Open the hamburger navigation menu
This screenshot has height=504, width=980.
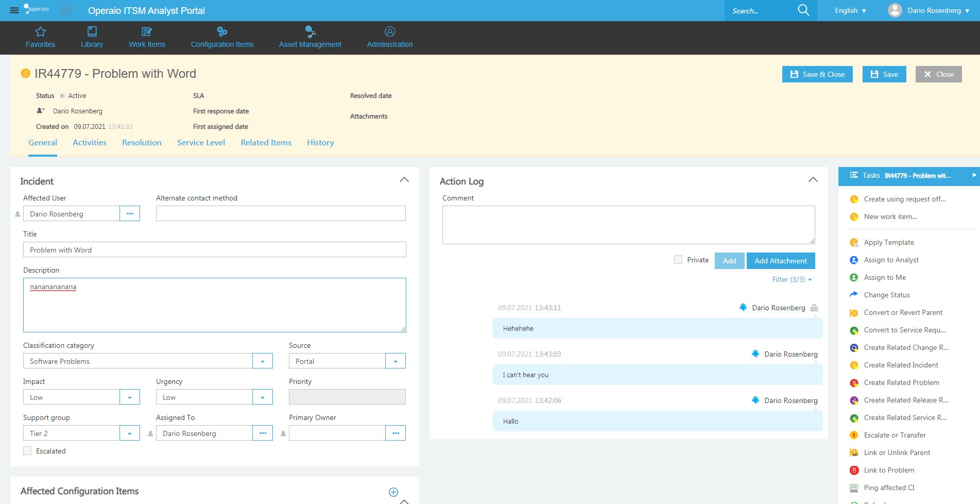(x=14, y=10)
